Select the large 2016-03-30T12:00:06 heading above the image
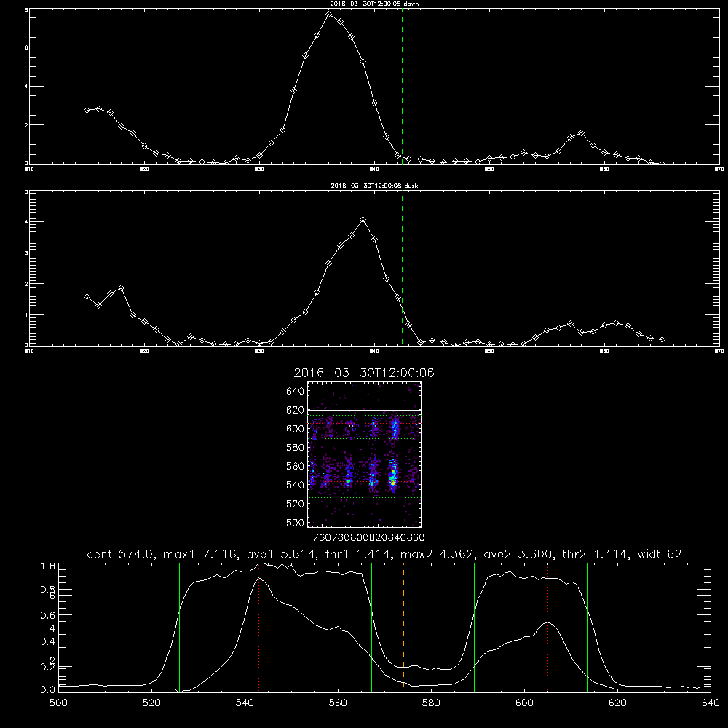 tap(364, 373)
